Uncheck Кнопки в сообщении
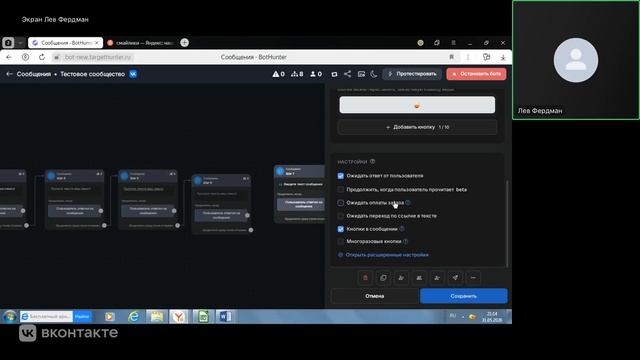 click(x=340, y=229)
